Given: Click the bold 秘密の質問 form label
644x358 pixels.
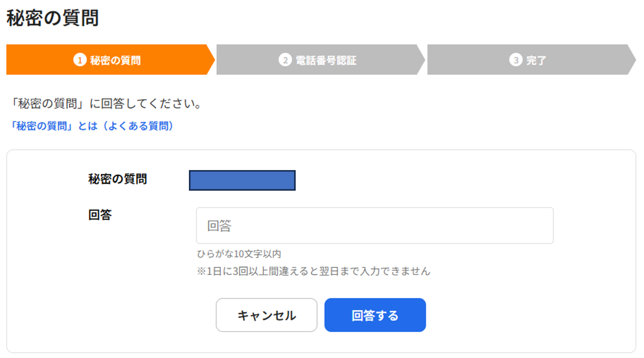Looking at the screenshot, I should click(118, 179).
